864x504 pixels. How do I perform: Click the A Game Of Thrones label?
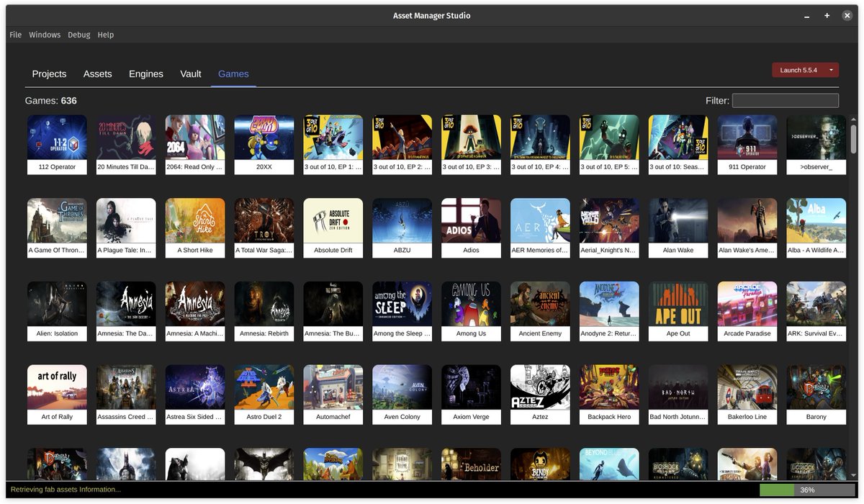coord(57,251)
